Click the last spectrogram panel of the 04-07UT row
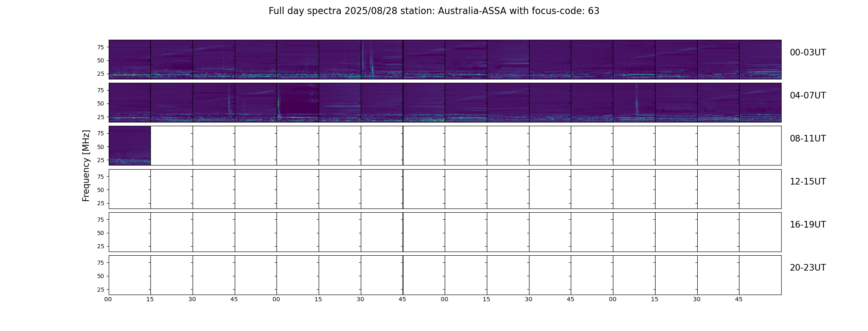 click(760, 102)
